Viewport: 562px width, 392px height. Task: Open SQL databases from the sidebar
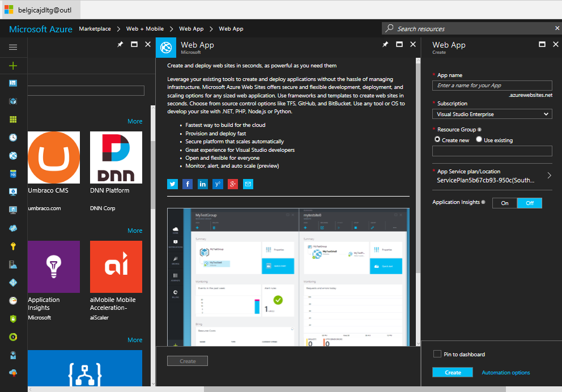pos(13,173)
